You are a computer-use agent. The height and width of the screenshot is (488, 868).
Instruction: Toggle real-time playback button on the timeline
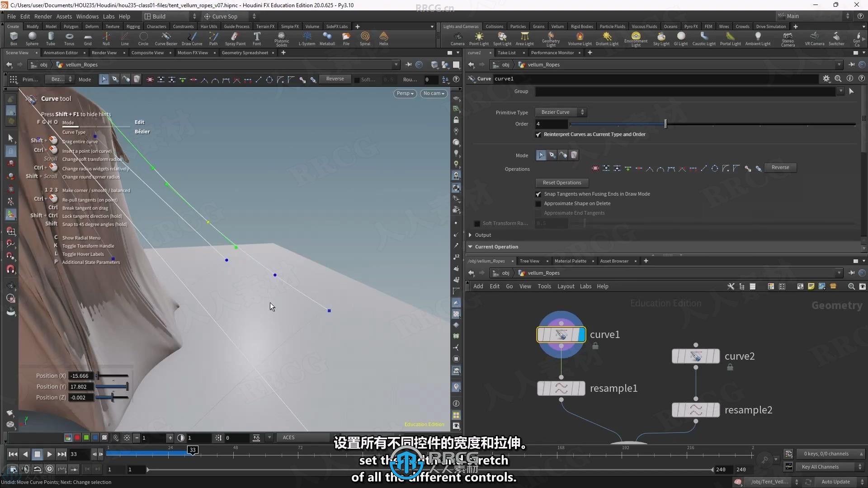click(x=50, y=469)
